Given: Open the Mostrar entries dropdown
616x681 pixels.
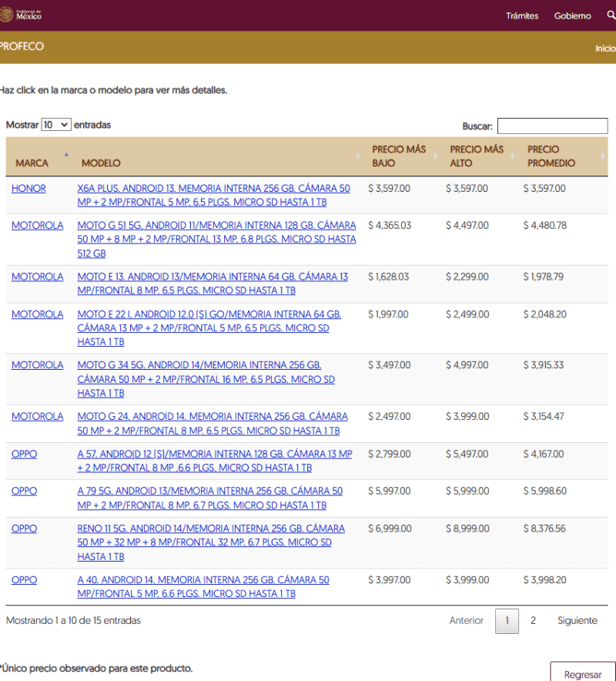Looking at the screenshot, I should pyautogui.click(x=55, y=124).
